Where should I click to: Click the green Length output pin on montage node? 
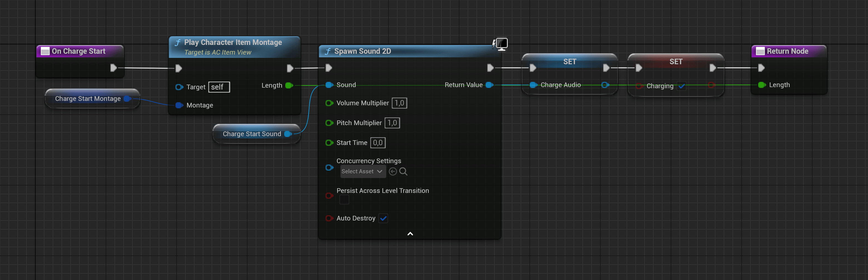coord(289,85)
